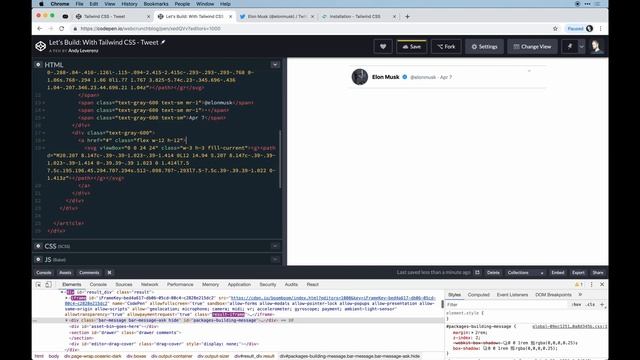Open pen Settings
Viewport: 640px width, 360px height.
click(x=484, y=47)
